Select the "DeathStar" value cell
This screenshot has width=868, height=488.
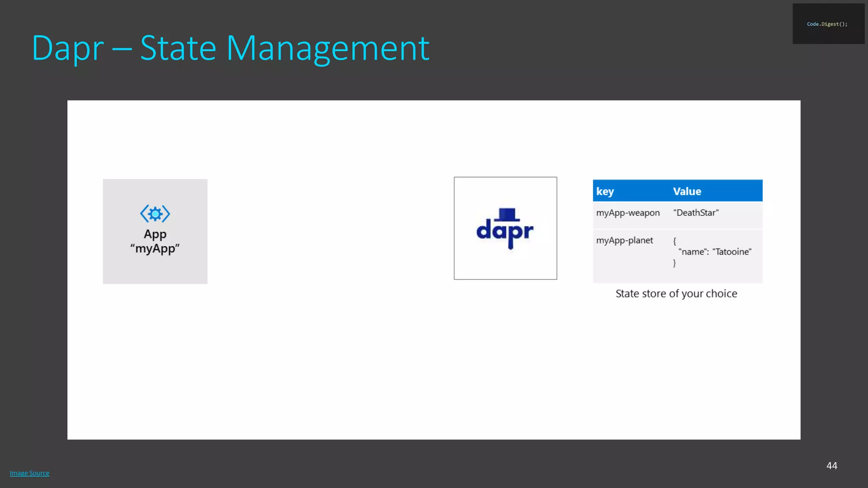[x=696, y=213]
